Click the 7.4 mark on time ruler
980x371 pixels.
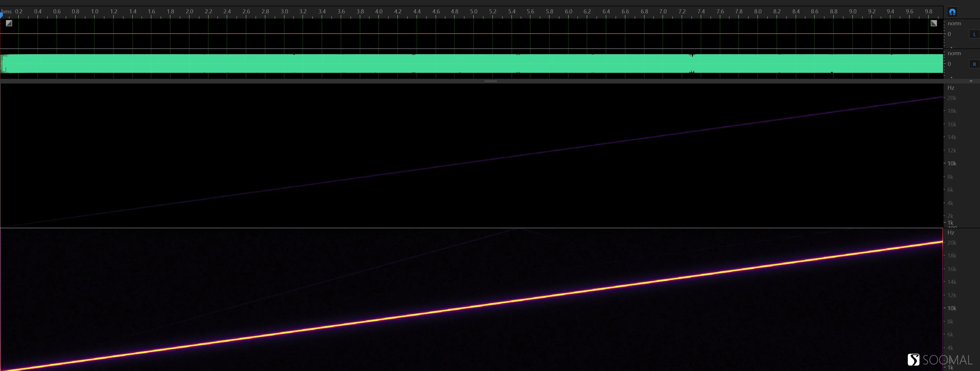[x=701, y=11]
